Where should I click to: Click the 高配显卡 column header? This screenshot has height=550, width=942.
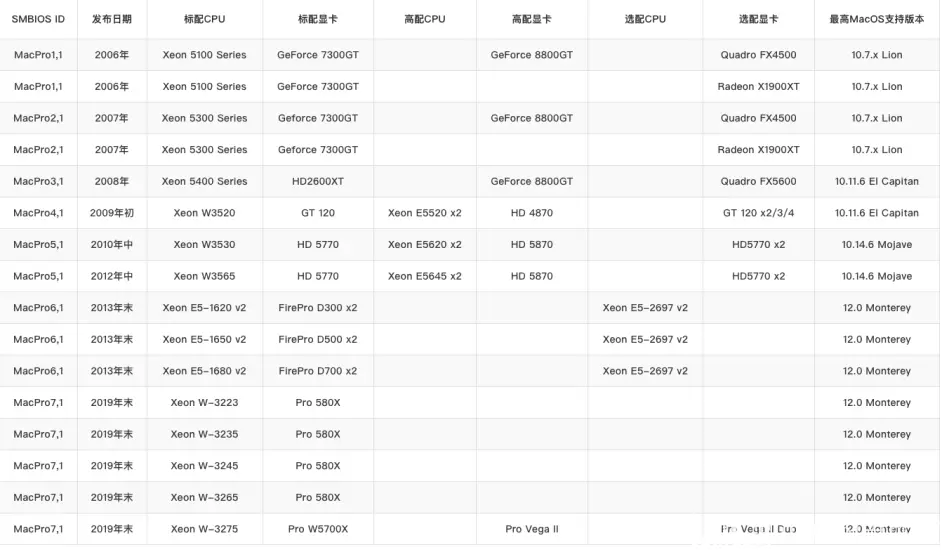532,19
